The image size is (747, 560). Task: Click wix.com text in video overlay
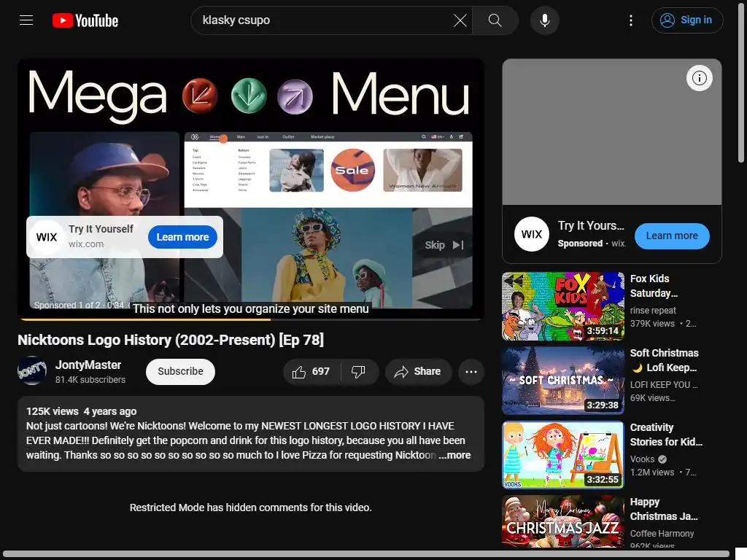tap(86, 244)
